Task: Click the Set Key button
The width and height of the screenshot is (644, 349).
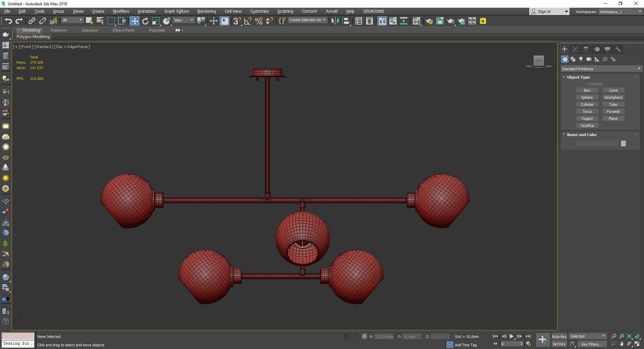Action: coord(559,344)
